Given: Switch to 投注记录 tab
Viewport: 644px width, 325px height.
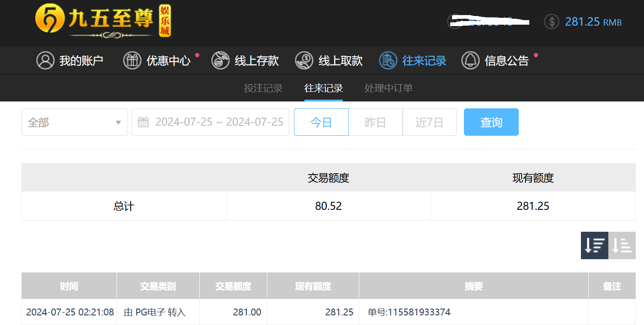Looking at the screenshot, I should [x=263, y=88].
